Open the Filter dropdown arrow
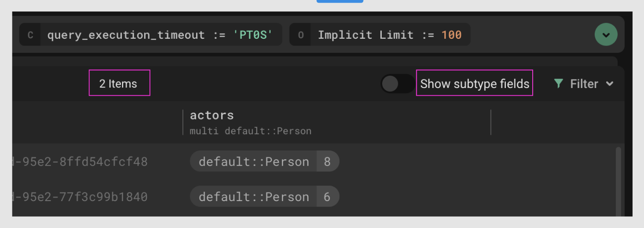This screenshot has width=644, height=228. [x=610, y=84]
